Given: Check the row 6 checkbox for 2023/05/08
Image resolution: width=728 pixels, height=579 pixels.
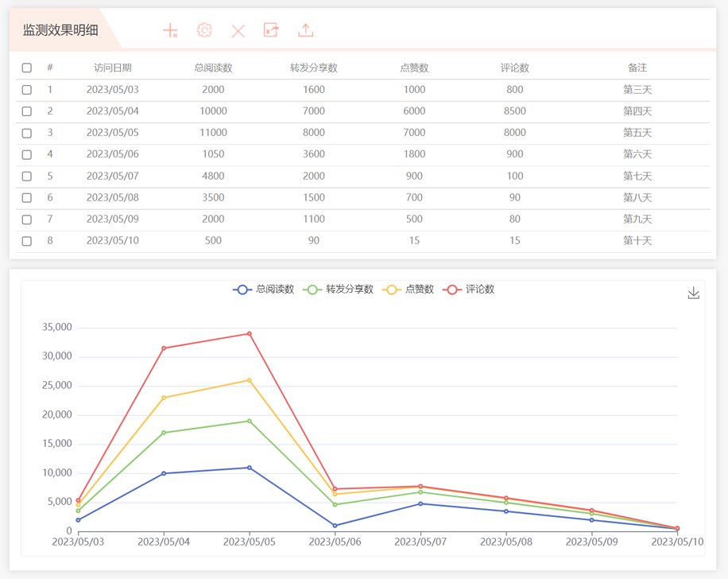Looking at the screenshot, I should (27, 198).
